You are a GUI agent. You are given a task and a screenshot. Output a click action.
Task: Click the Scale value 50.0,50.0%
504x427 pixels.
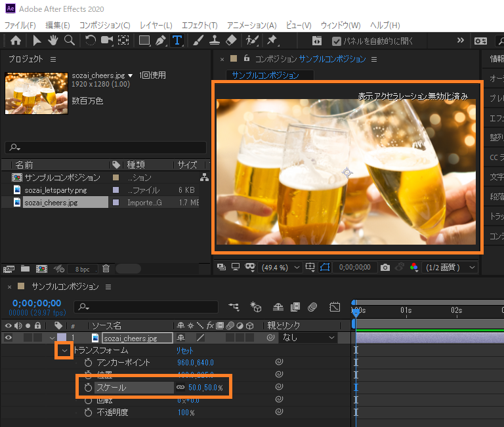[205, 388]
